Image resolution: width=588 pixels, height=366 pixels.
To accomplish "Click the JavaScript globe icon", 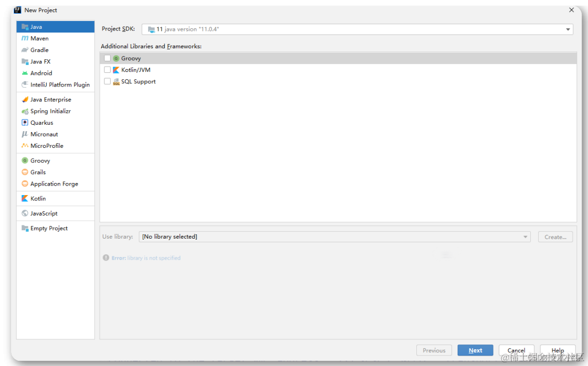I will pos(25,213).
